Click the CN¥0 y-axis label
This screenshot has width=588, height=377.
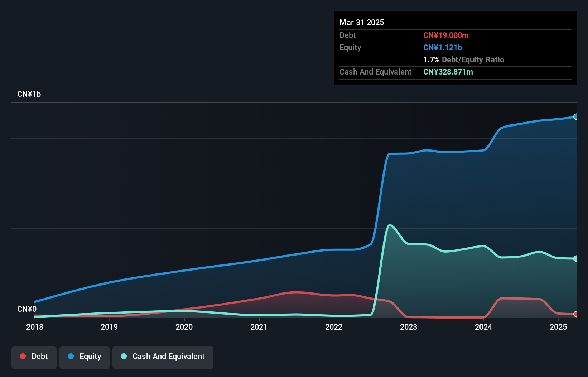(27, 309)
